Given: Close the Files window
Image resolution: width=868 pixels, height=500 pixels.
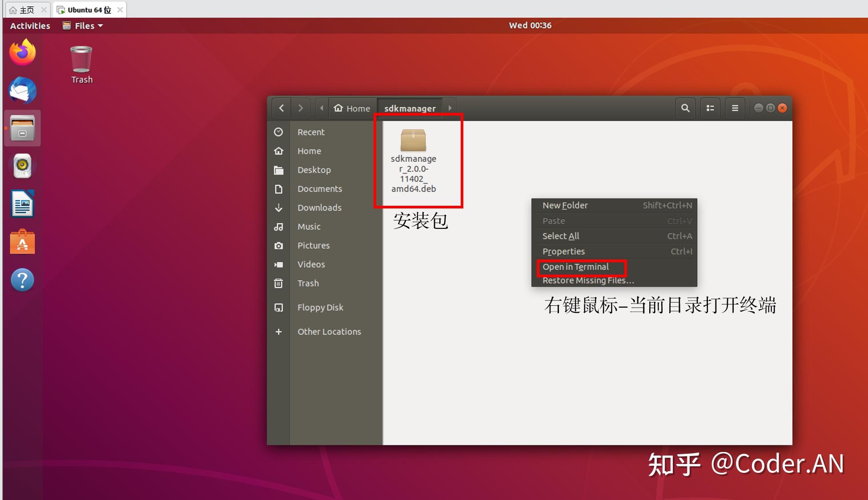Looking at the screenshot, I should (782, 108).
